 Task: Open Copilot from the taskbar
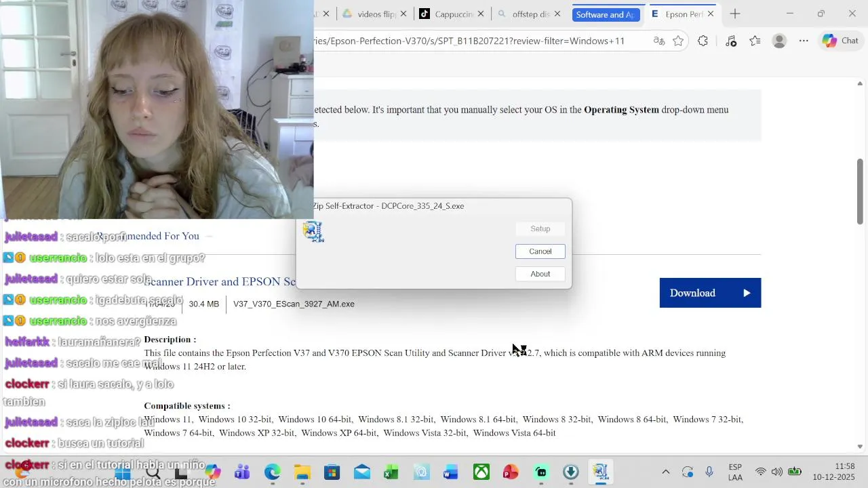click(x=212, y=472)
